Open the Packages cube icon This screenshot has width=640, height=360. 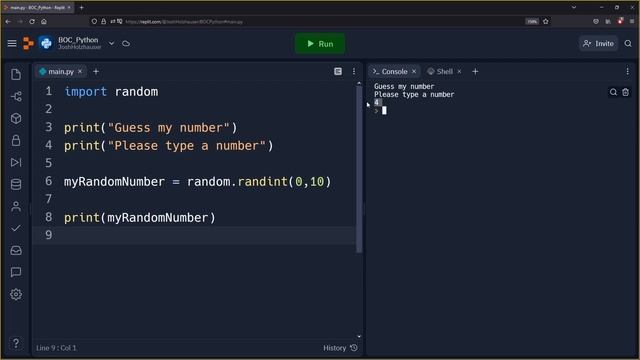click(x=16, y=118)
